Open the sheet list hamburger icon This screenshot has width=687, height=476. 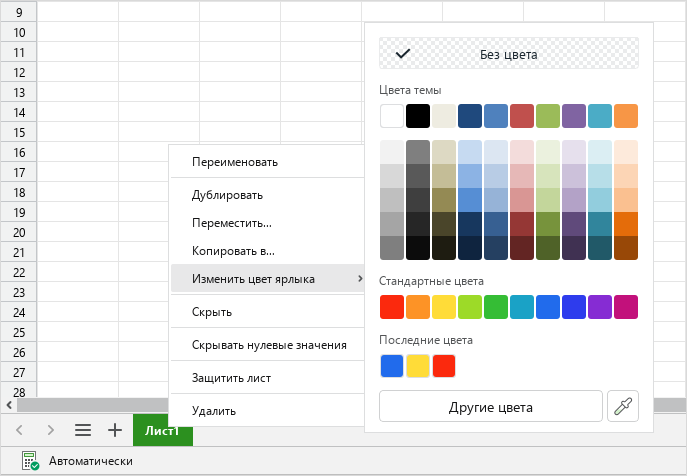coord(83,430)
